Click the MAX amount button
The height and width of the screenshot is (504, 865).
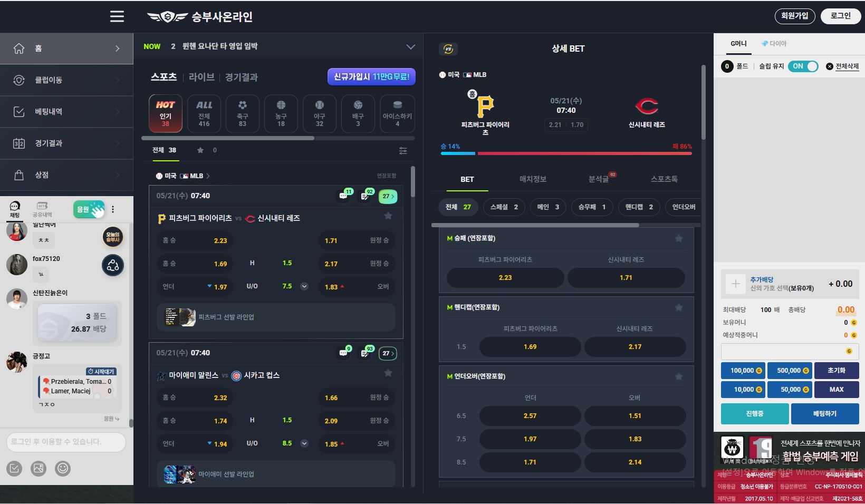click(x=837, y=390)
